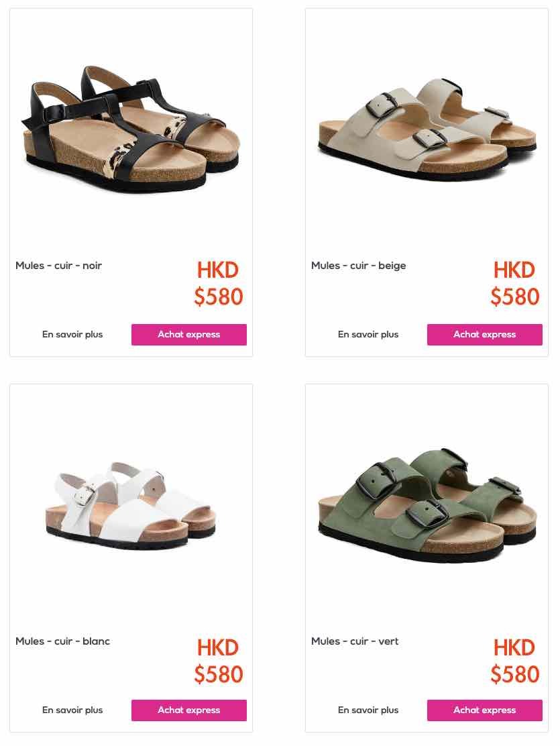
Task: Open the white leather mules product image
Action: [131, 505]
